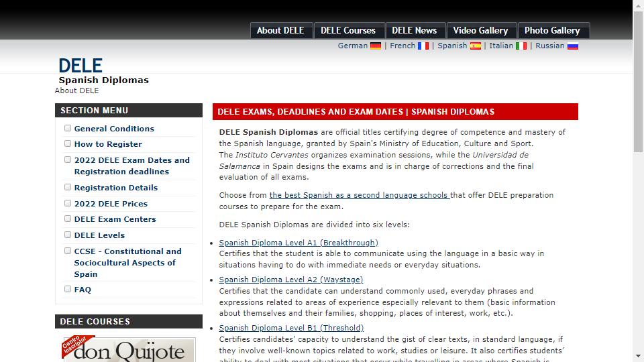Click the checkbox icon beside How to Register
This screenshot has height=362, width=644.
tap(68, 143)
